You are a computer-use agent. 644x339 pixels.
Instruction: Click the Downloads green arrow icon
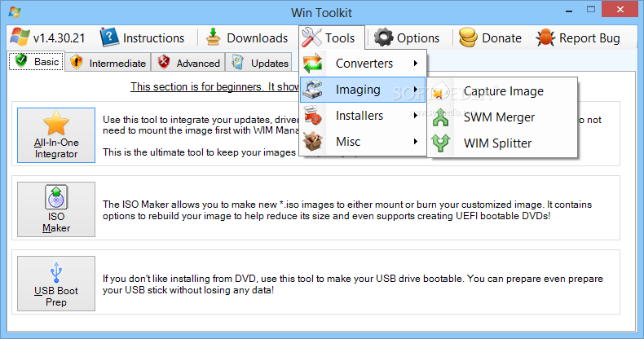pyautogui.click(x=213, y=37)
